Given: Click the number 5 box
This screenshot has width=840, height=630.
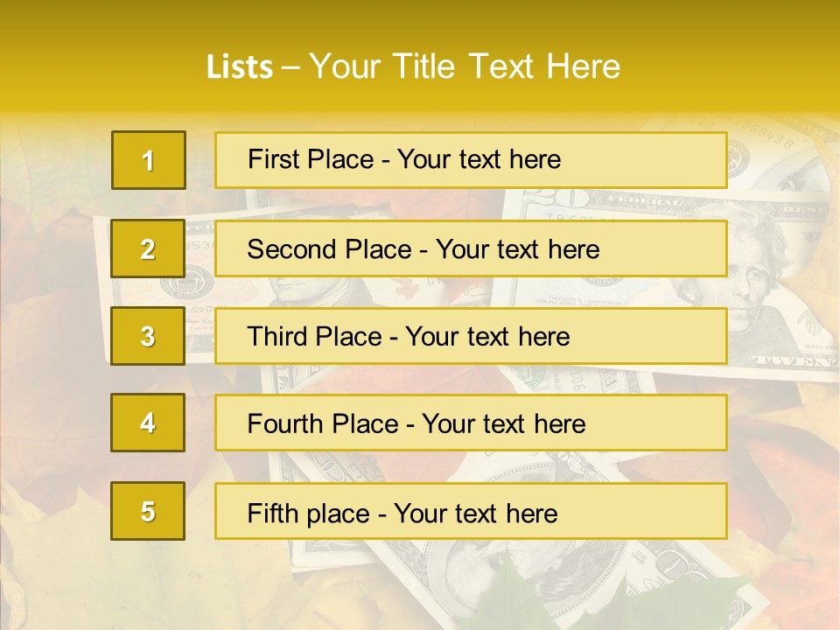Looking at the screenshot, I should [148, 511].
